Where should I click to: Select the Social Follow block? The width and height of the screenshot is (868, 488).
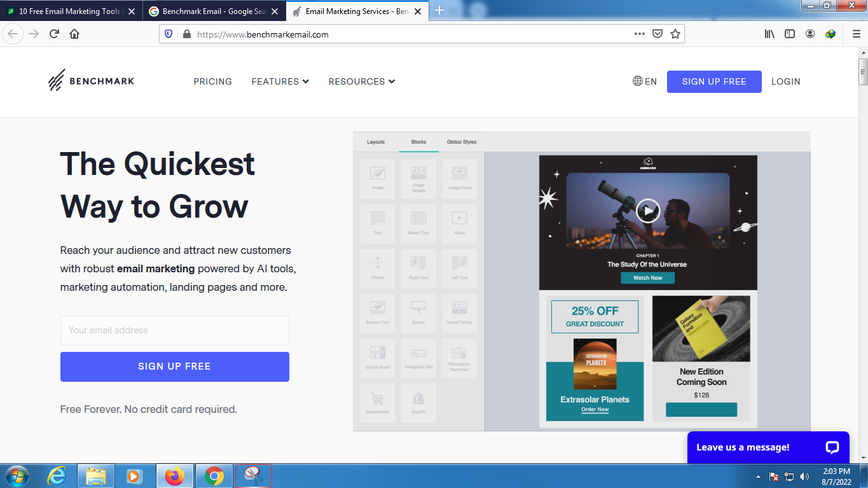460,313
